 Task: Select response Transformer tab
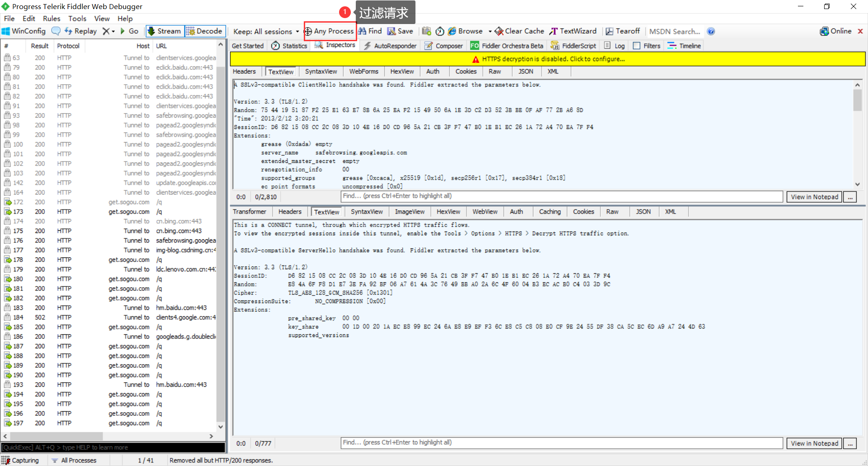[250, 212]
